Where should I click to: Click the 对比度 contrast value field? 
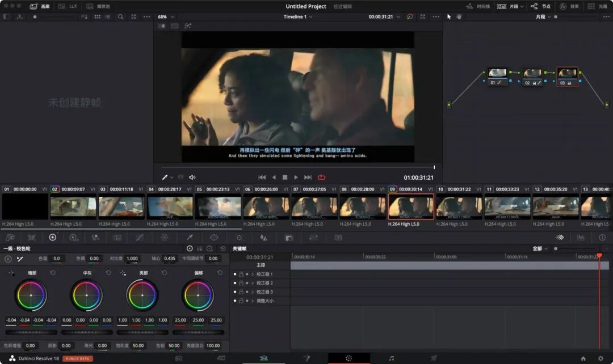[x=132, y=259]
